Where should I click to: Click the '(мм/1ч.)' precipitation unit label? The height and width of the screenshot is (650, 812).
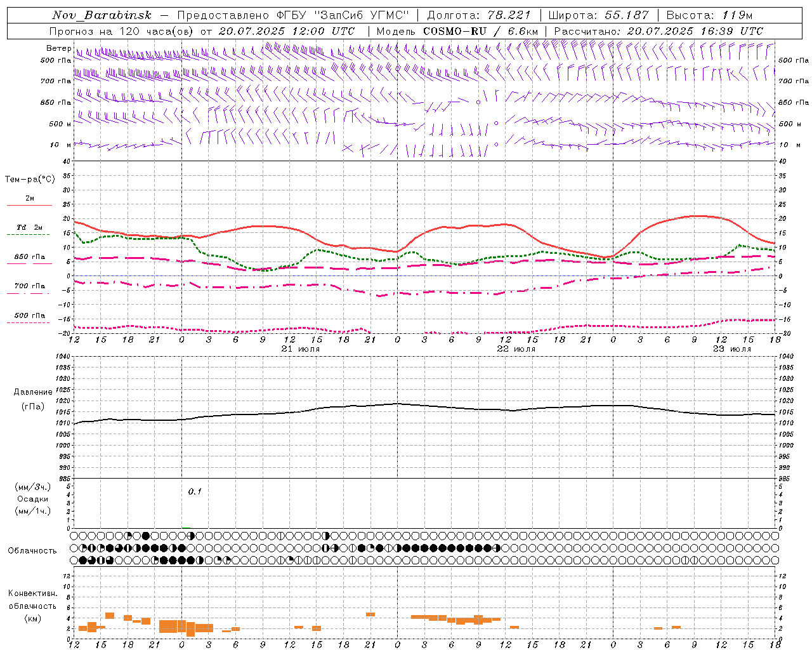(x=32, y=511)
